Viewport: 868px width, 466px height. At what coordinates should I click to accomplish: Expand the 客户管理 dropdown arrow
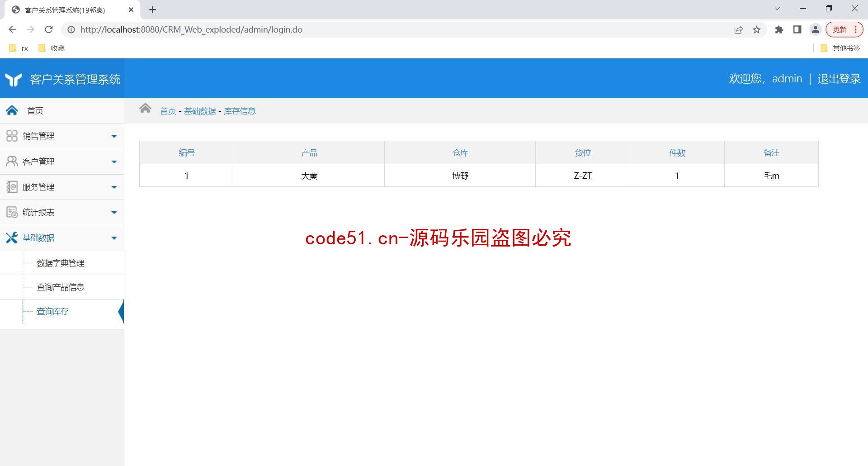point(114,162)
